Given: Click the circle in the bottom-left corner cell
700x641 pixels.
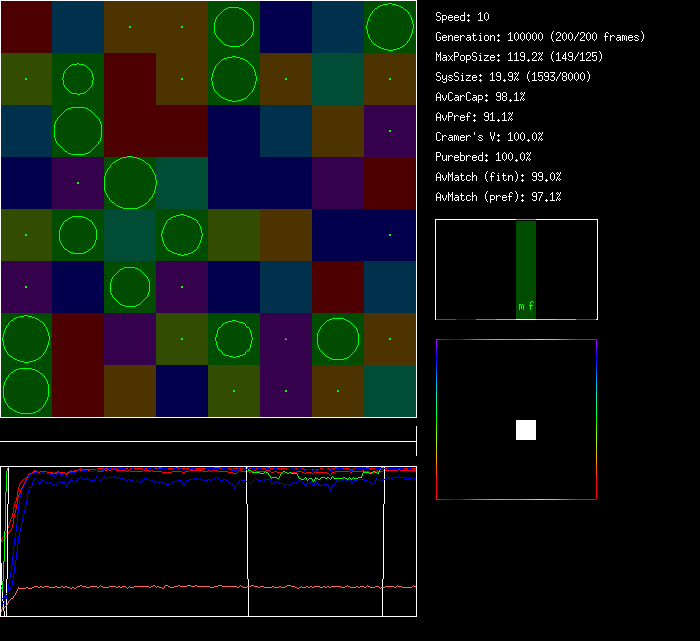Looking at the screenshot, I should point(26,391).
